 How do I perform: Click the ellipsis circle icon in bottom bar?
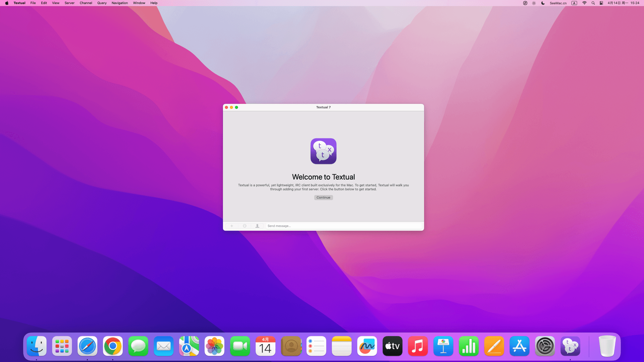(x=245, y=226)
